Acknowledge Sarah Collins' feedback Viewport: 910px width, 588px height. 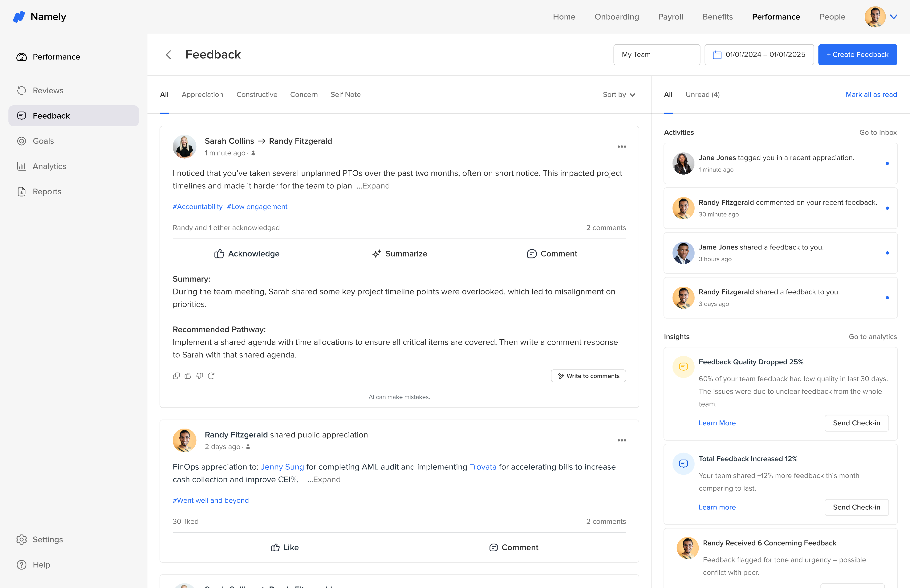click(247, 254)
